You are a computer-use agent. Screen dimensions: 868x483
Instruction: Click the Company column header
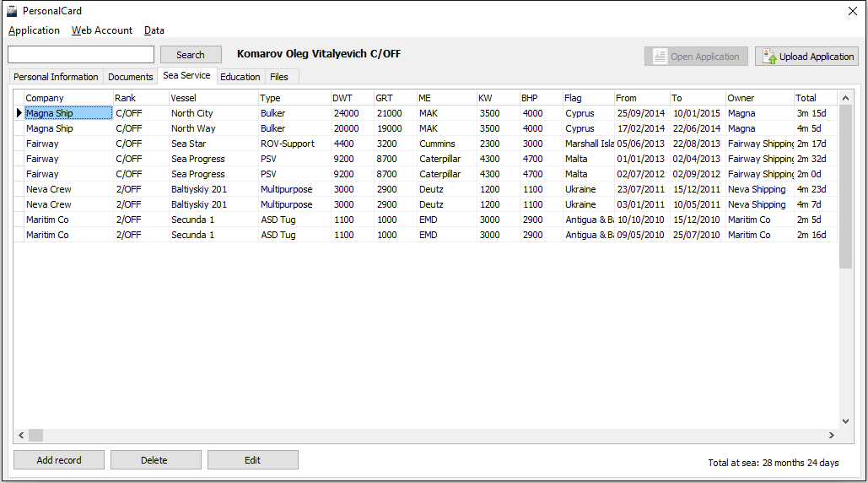click(x=68, y=98)
